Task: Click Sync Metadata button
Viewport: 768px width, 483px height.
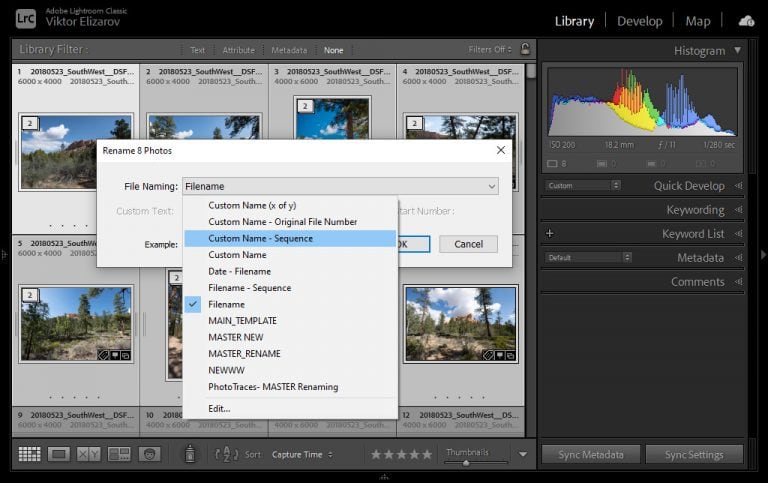Action: click(591, 455)
